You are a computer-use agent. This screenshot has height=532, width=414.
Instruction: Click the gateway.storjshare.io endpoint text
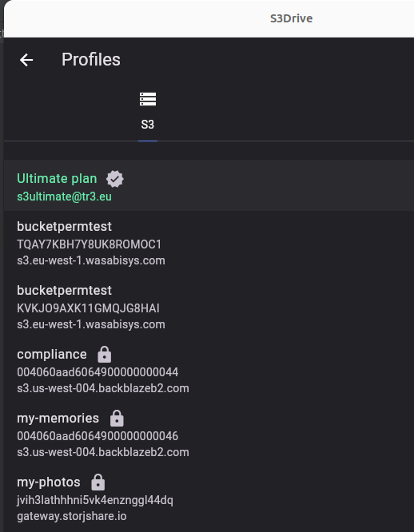72,516
